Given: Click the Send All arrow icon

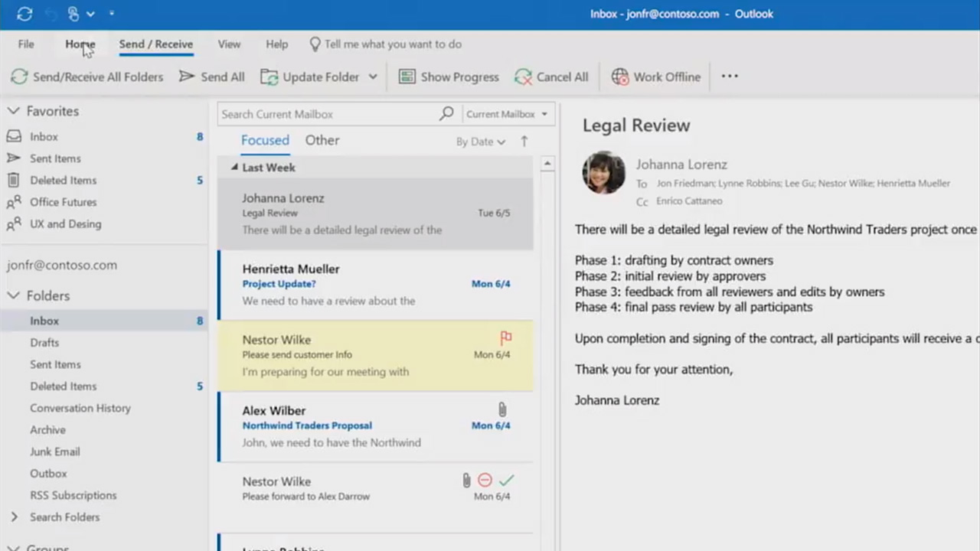Looking at the screenshot, I should point(187,77).
